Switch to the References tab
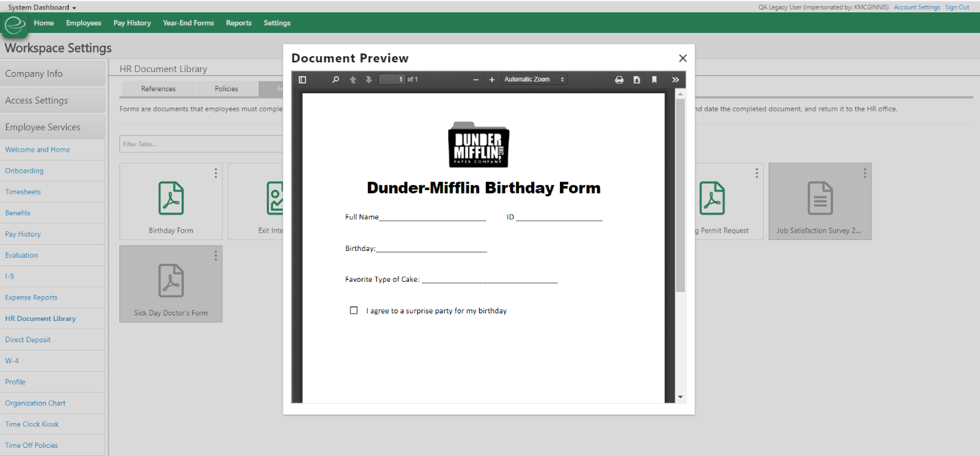This screenshot has width=980, height=456. pos(159,88)
